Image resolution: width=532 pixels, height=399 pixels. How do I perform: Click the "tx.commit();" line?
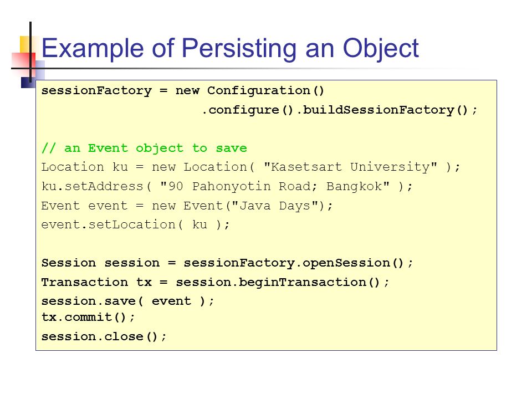click(x=88, y=317)
